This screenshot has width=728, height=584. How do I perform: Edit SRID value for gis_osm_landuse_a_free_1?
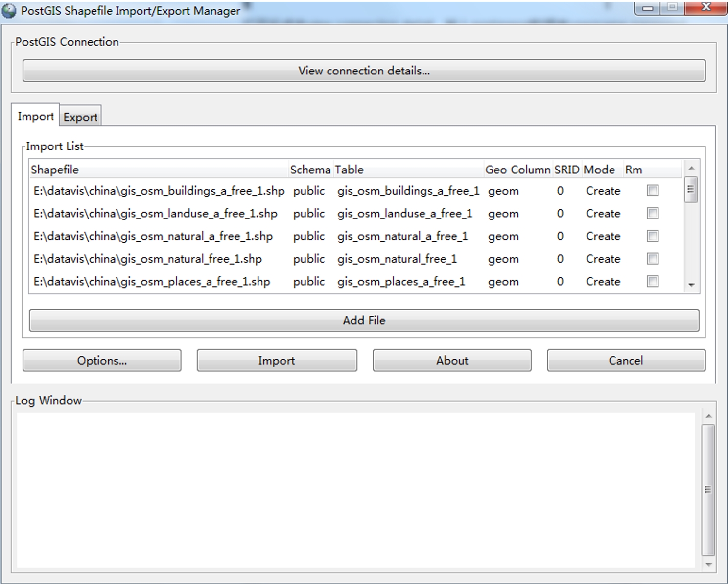pyautogui.click(x=560, y=214)
